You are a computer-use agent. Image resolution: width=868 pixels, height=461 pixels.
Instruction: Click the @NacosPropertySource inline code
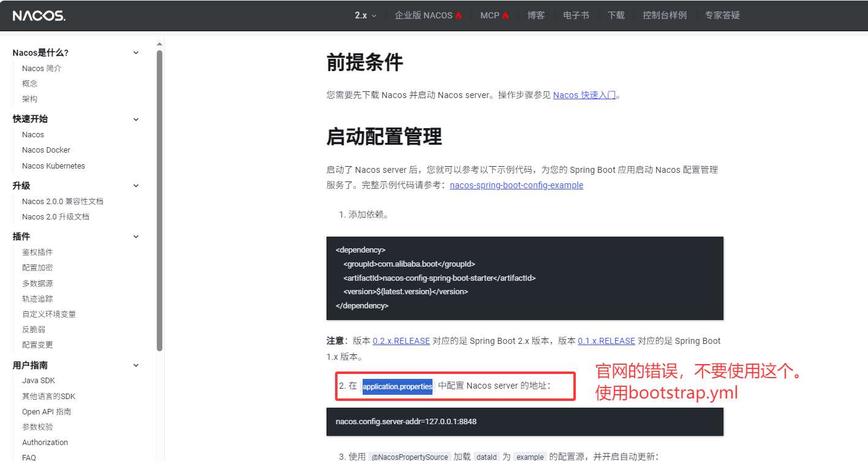[409, 457]
